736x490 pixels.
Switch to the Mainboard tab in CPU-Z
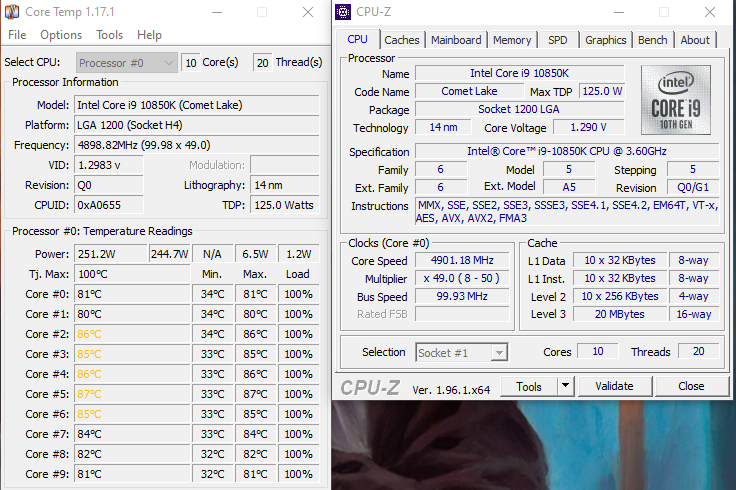pos(456,40)
